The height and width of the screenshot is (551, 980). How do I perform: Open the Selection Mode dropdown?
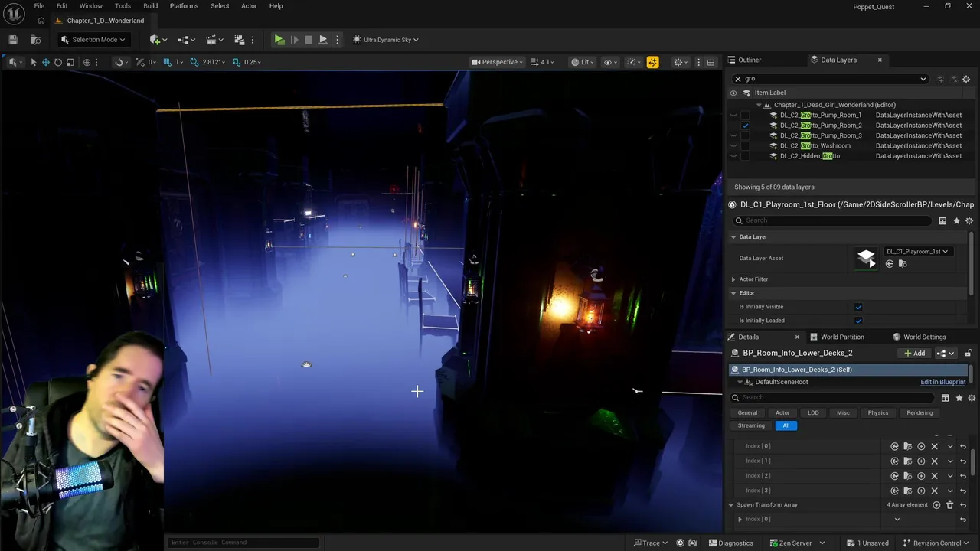coord(93,40)
